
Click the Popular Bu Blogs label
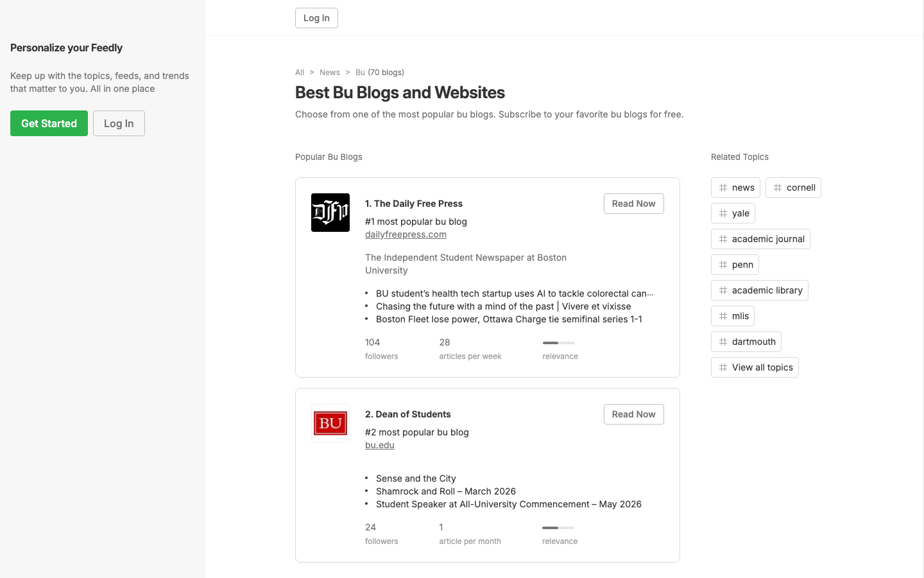(329, 157)
